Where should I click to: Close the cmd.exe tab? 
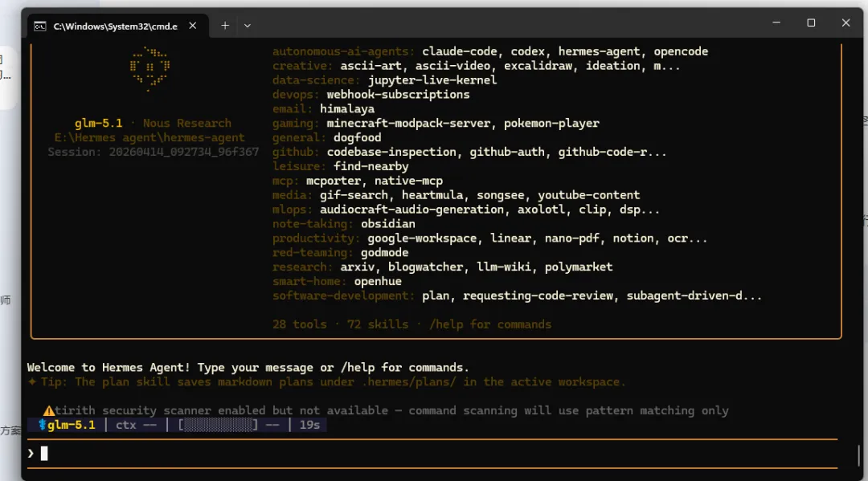coord(193,26)
